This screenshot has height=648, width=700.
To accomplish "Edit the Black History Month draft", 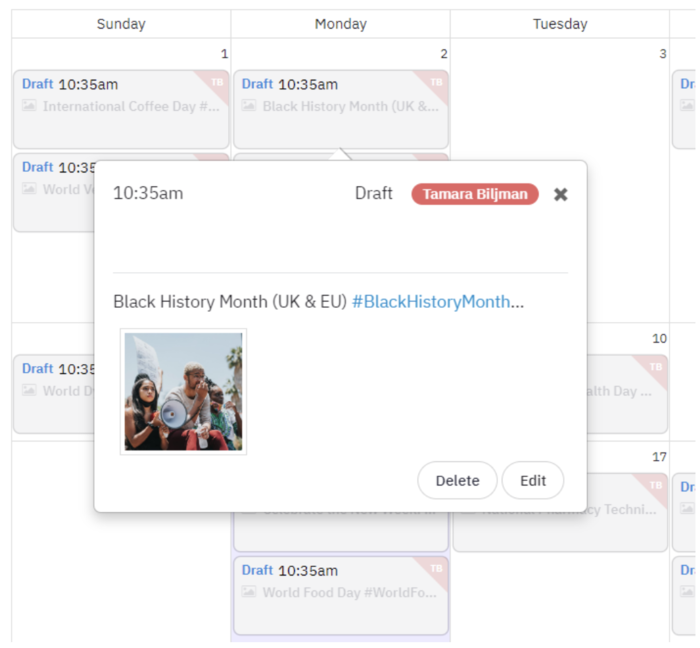I will pyautogui.click(x=533, y=480).
